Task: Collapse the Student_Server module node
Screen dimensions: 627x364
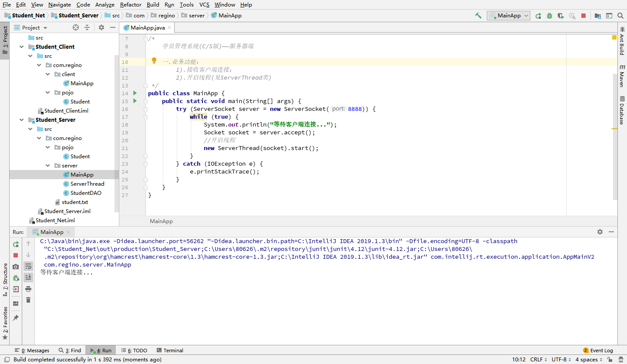Action: pyautogui.click(x=22, y=120)
